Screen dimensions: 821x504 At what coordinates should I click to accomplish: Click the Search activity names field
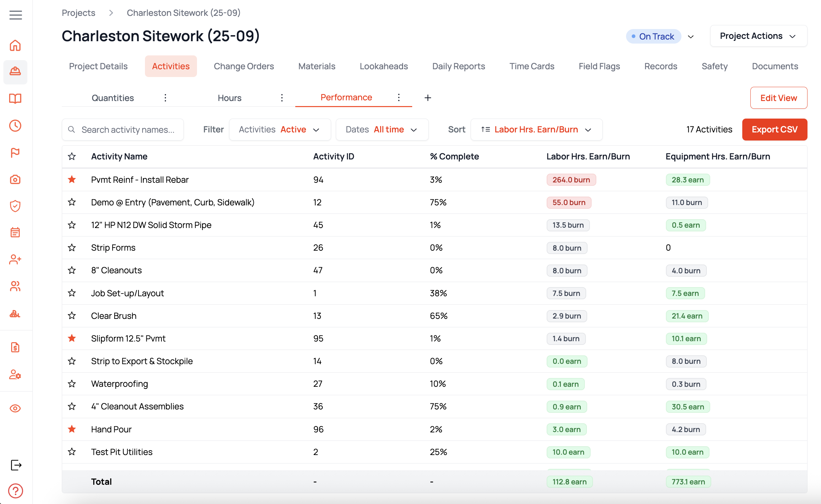[x=128, y=130]
